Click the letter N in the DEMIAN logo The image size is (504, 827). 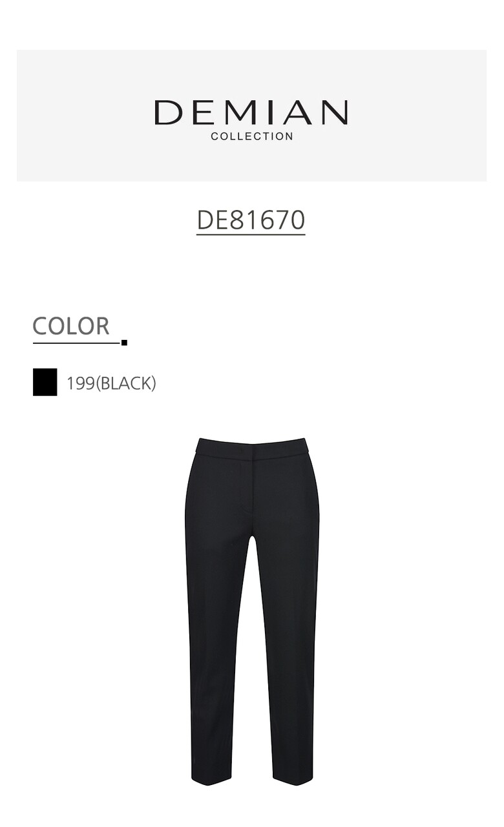335,113
